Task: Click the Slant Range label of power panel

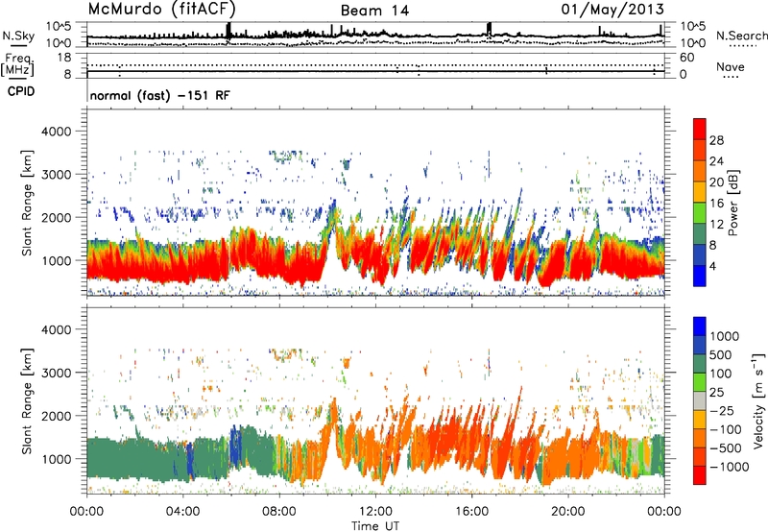Action: pos(27,203)
